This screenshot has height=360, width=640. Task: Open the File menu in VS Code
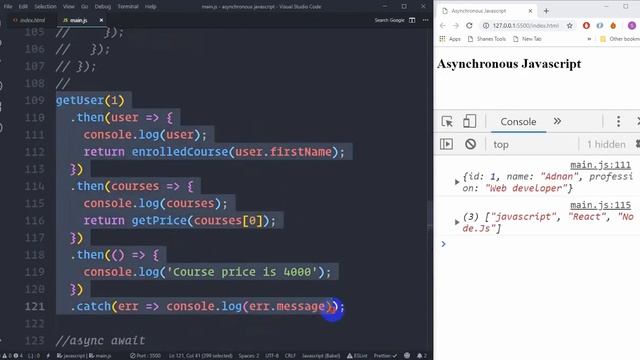[x=8, y=7]
